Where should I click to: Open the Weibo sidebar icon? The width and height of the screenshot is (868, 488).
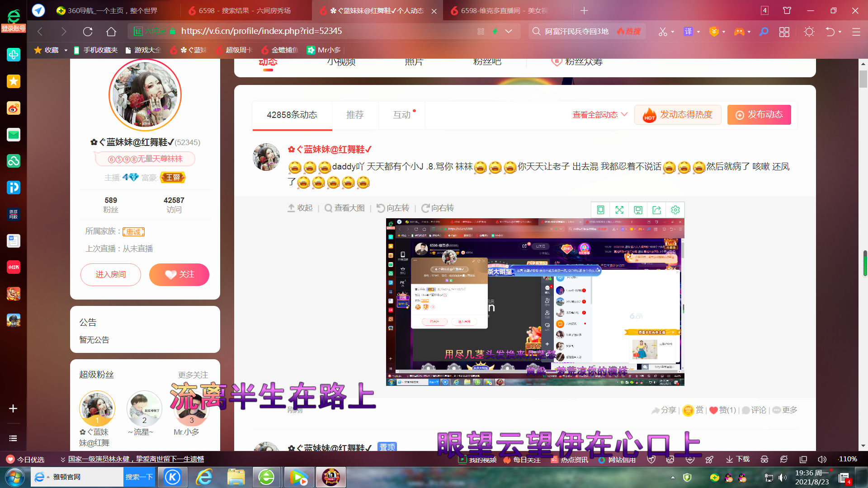pos(14,108)
